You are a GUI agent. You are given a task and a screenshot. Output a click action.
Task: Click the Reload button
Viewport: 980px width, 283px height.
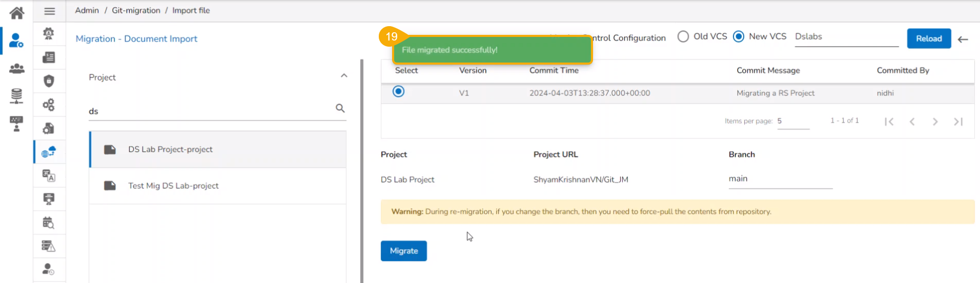929,38
